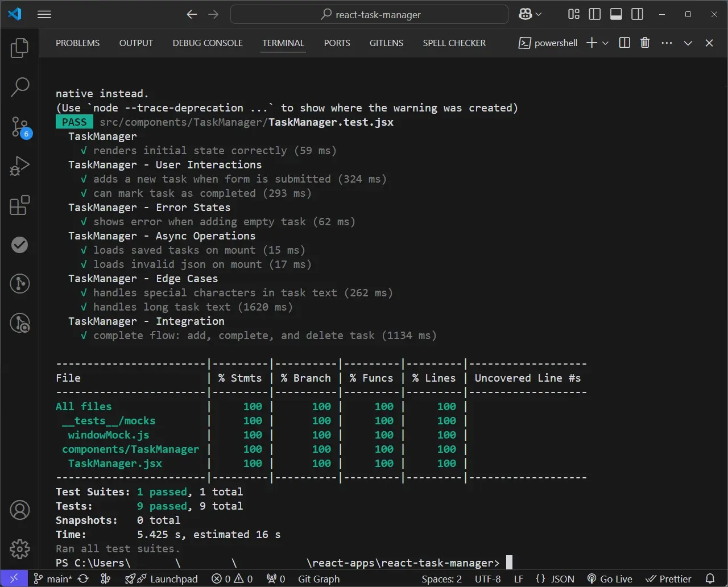This screenshot has height=587, width=728.
Task: Open the remote window indicator in status bar
Action: pyautogui.click(x=14, y=579)
